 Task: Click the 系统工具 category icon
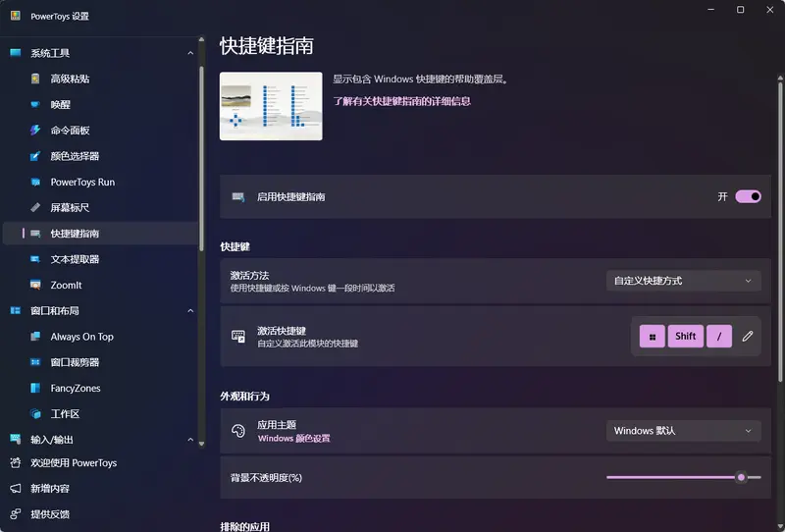coord(16,53)
